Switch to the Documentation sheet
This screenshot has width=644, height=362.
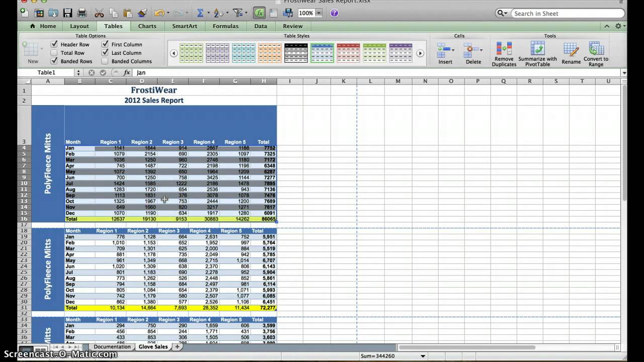(112, 347)
